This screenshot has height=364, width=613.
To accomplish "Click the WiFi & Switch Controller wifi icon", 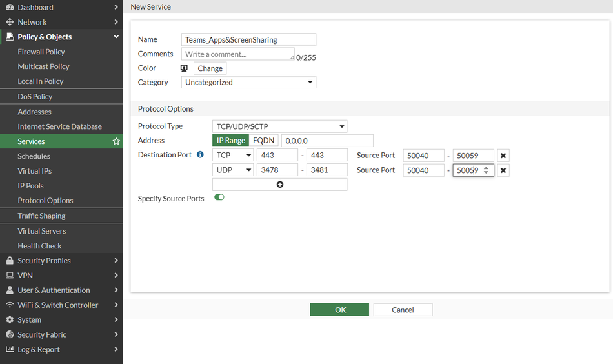I will click(10, 305).
